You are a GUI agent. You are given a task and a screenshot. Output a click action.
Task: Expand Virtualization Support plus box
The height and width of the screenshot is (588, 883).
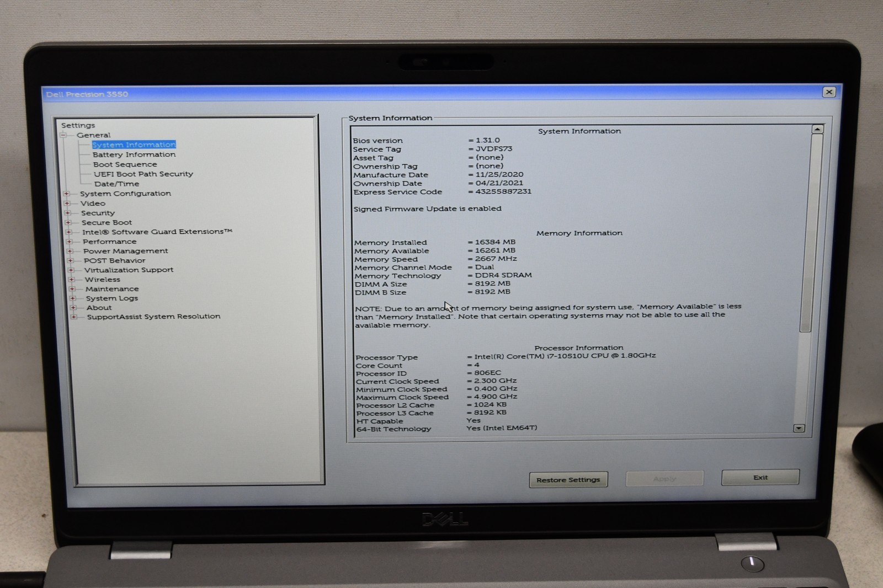point(71,270)
